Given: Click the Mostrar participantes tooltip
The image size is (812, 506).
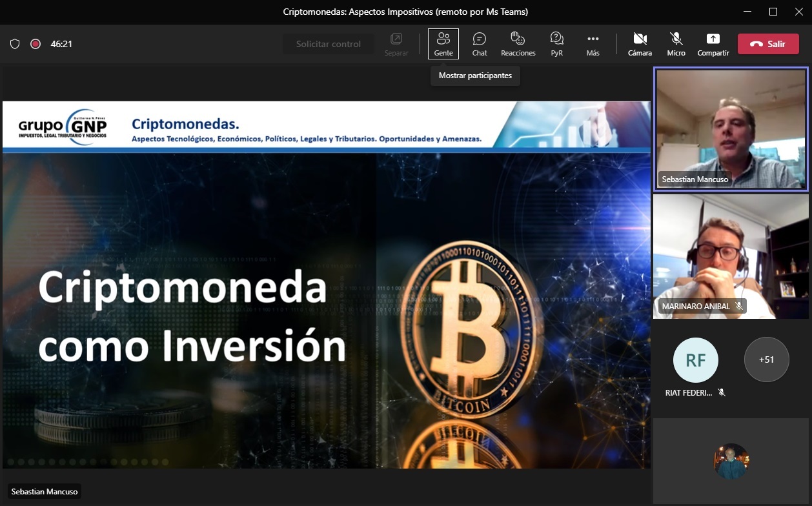Looking at the screenshot, I should (475, 76).
